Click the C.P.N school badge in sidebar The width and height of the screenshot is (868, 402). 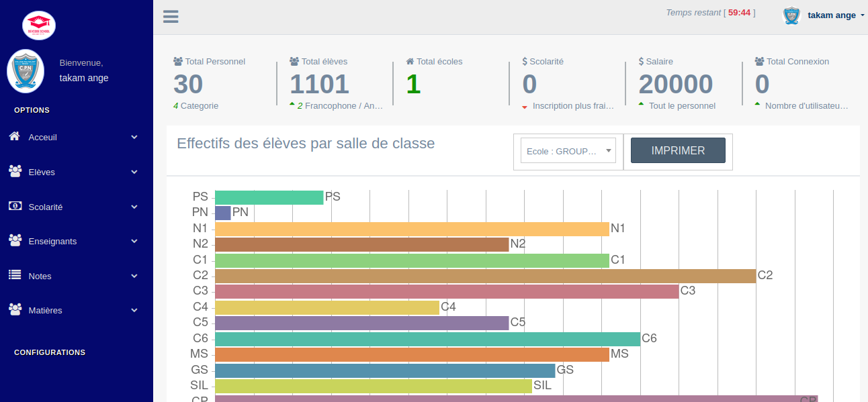tap(26, 71)
